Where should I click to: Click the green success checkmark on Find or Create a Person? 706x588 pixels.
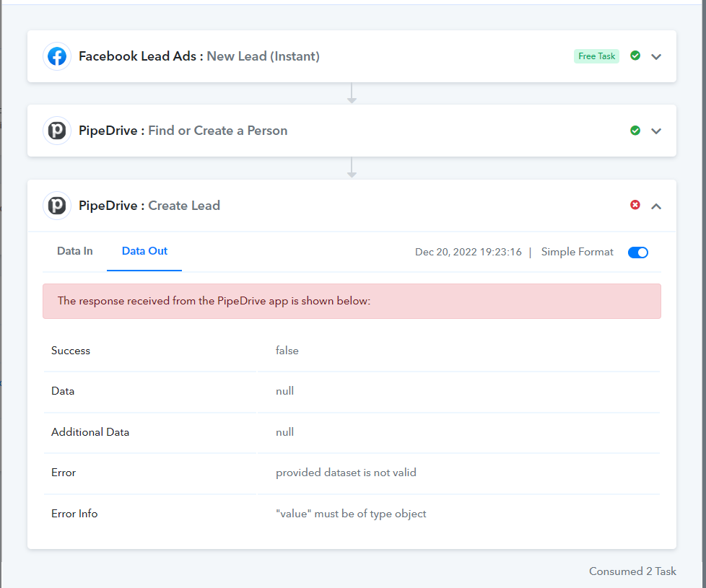click(x=635, y=131)
